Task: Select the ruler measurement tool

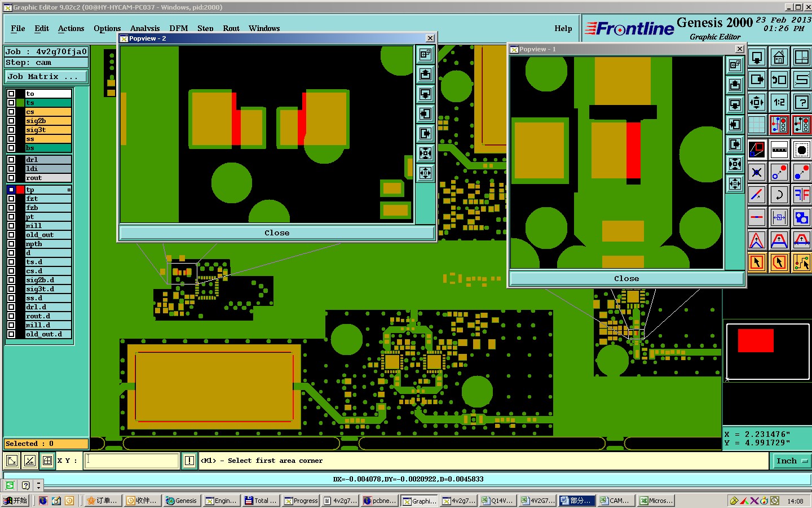Action: (779, 150)
